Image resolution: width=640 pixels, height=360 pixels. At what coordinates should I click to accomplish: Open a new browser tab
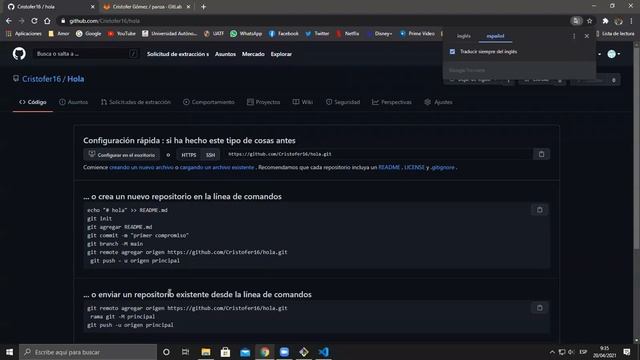coord(203,7)
